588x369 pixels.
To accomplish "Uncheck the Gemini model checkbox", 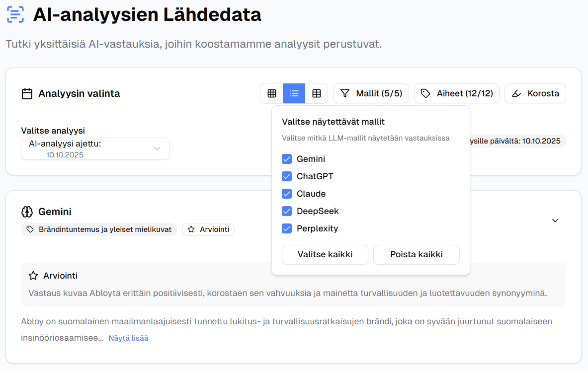I will pyautogui.click(x=287, y=159).
